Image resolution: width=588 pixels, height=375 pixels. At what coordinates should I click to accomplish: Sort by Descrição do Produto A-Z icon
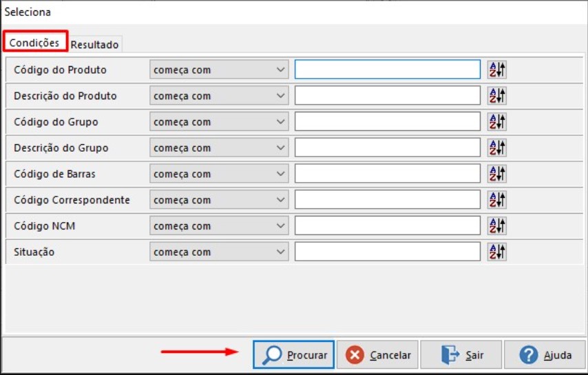tap(497, 96)
